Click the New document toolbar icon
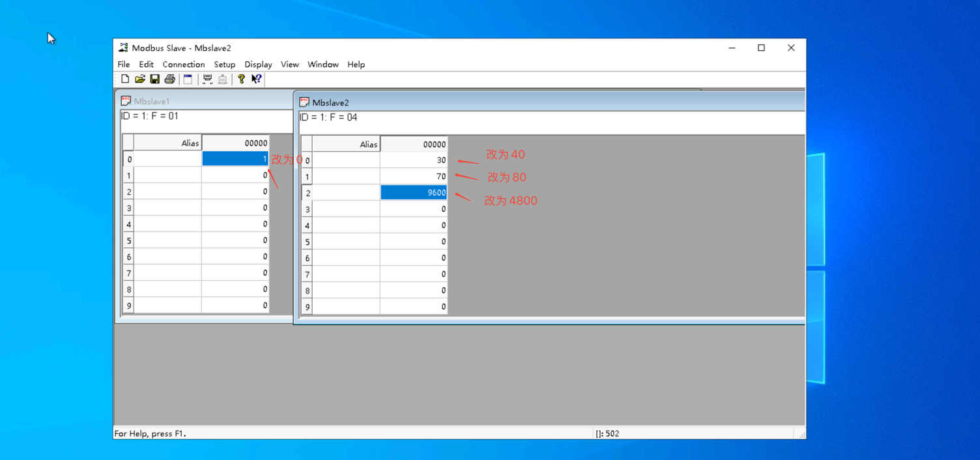The image size is (980, 460). [125, 79]
